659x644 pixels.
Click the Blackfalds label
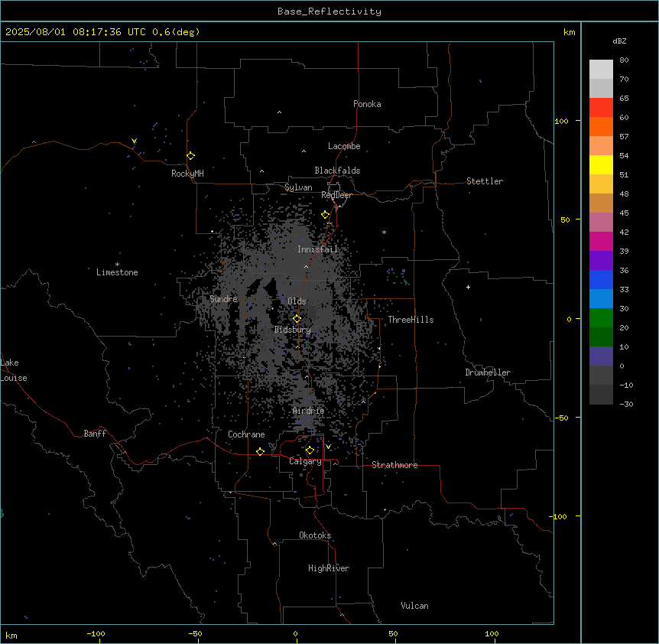point(337,171)
